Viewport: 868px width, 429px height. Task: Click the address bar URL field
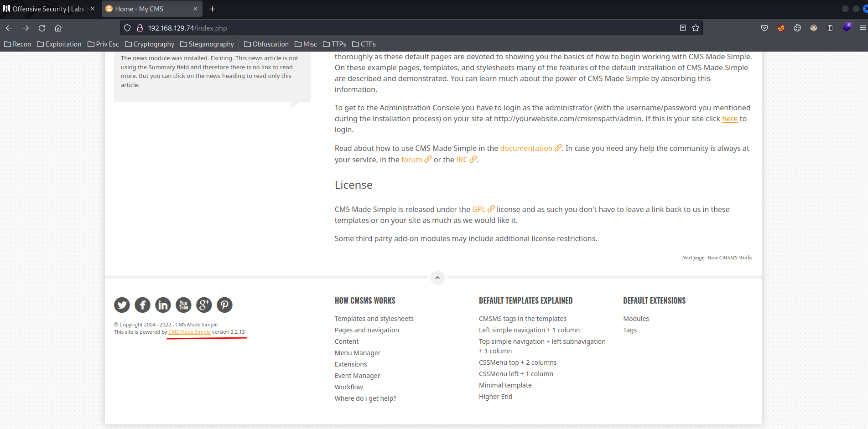411,28
